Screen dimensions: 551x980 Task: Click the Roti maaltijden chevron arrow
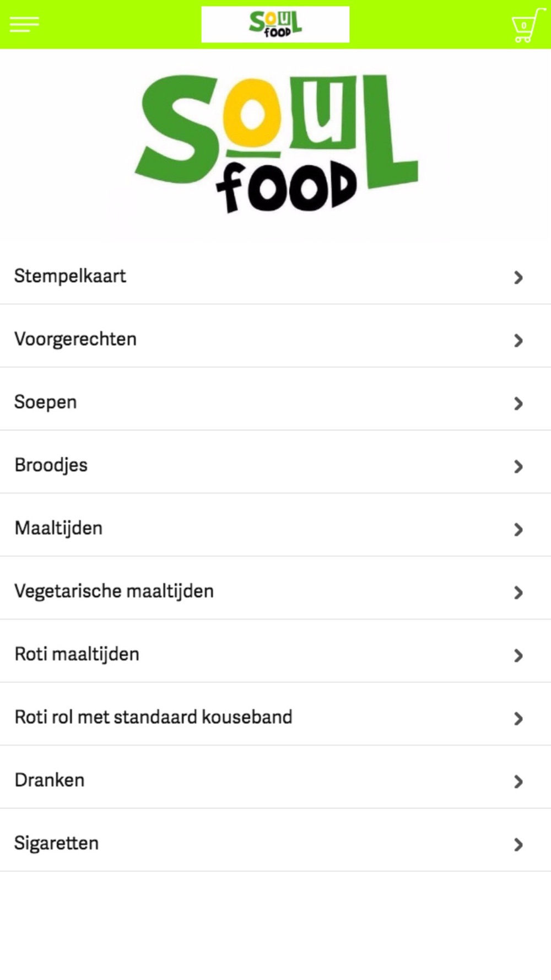tap(518, 655)
